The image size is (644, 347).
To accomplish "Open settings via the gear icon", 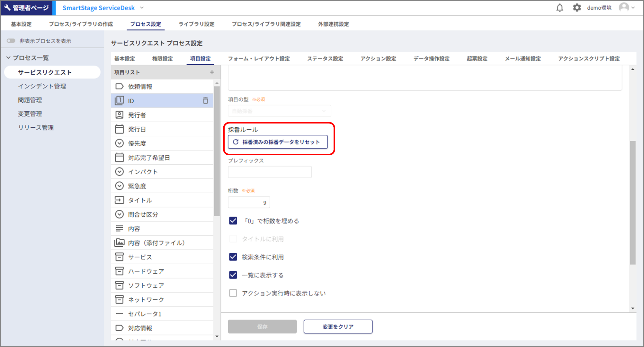I will coord(577,8).
